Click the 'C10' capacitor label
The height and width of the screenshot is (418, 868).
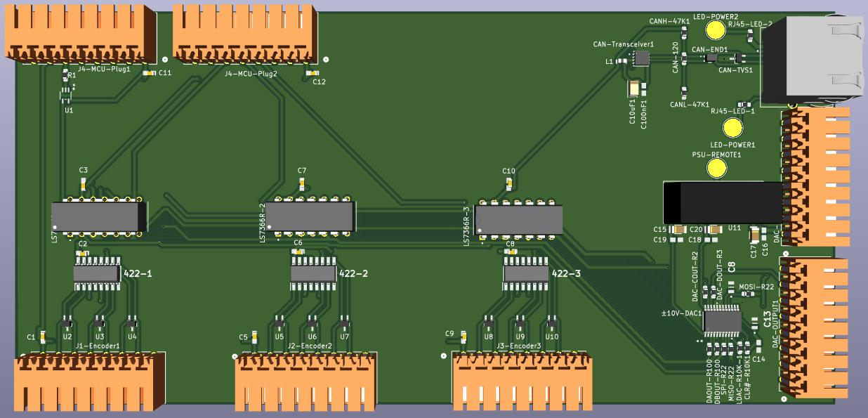click(x=509, y=171)
